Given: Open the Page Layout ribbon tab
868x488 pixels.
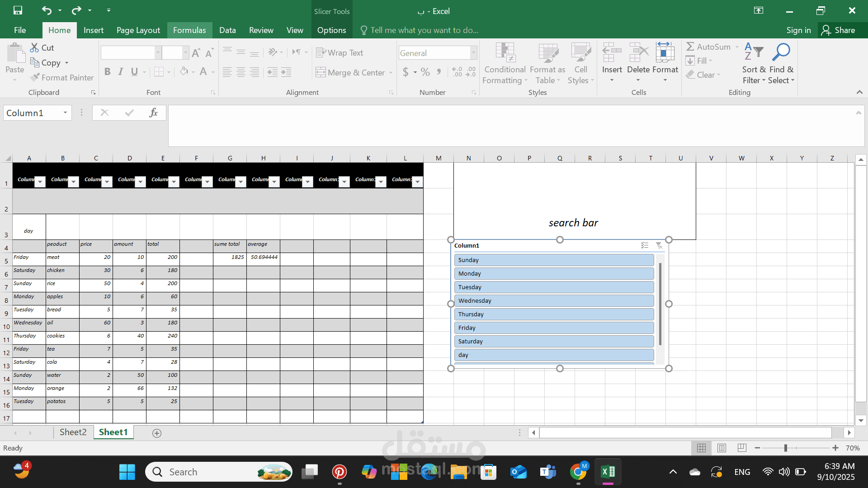Looking at the screenshot, I should pyautogui.click(x=138, y=30).
